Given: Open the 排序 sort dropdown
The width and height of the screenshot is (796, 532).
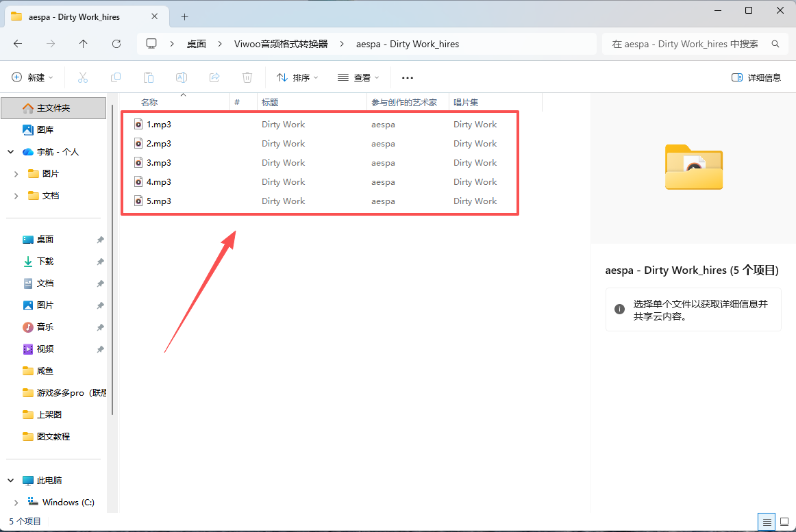Looking at the screenshot, I should (297, 77).
